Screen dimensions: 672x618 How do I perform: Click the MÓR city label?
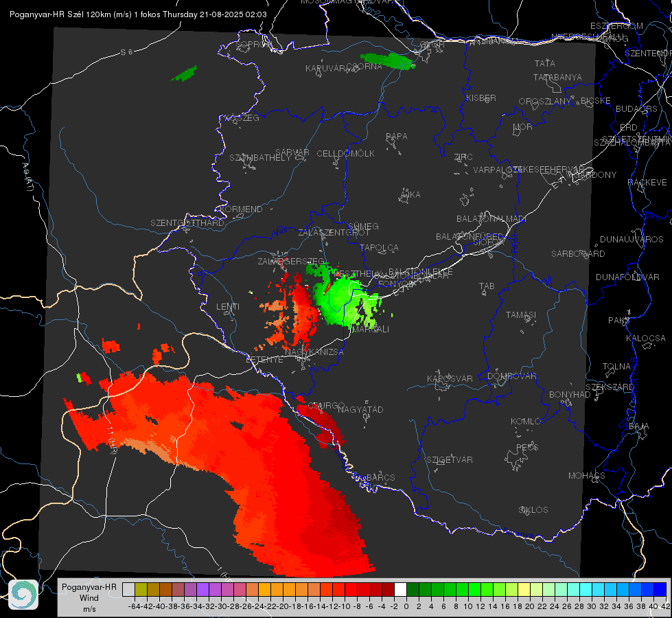[x=523, y=126]
